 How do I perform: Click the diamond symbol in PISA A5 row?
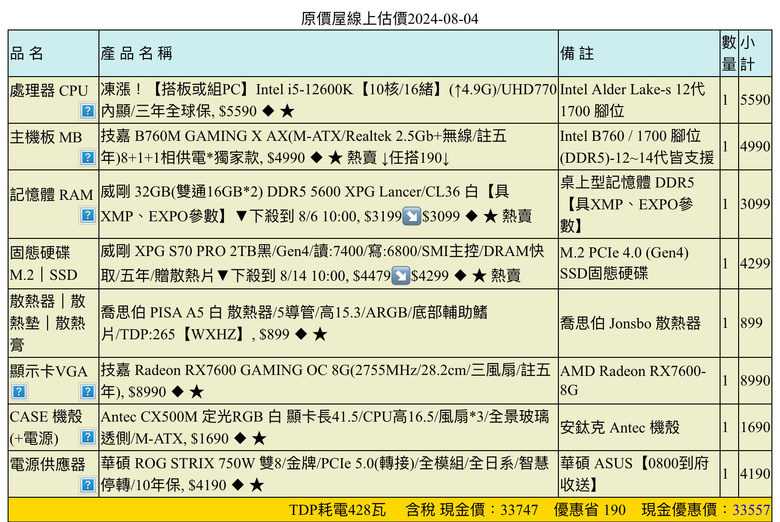[x=301, y=334]
